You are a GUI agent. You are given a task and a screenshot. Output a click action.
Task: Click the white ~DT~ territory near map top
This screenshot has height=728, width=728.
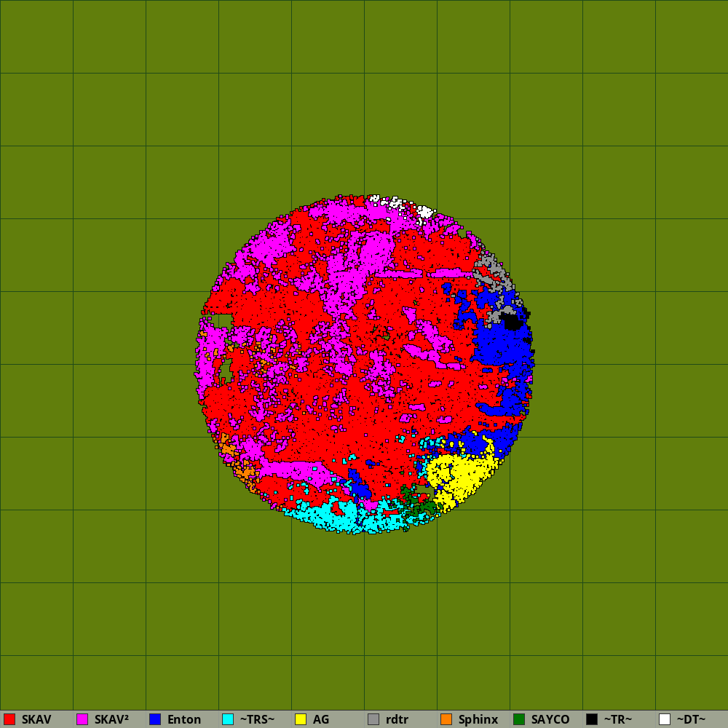coord(424,213)
